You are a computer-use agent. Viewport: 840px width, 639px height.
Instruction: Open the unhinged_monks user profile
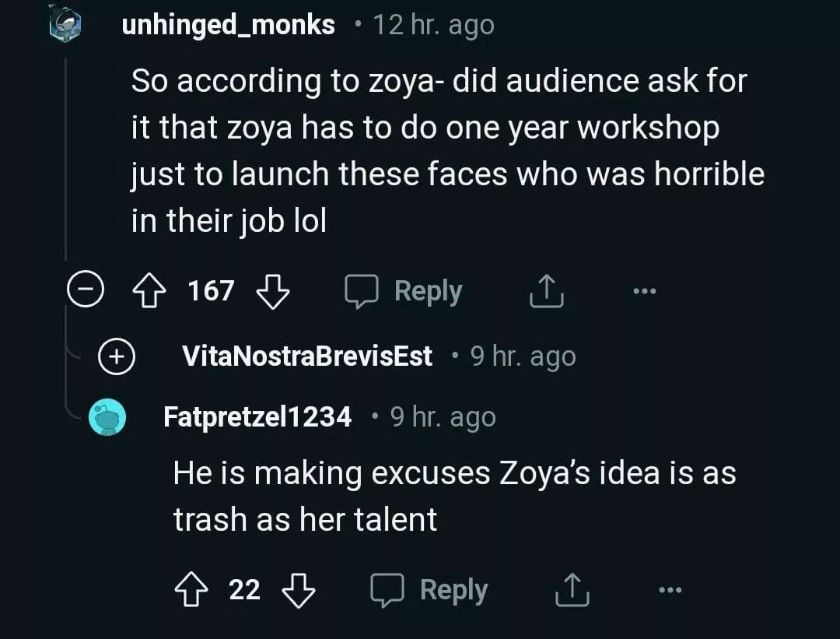click(228, 25)
